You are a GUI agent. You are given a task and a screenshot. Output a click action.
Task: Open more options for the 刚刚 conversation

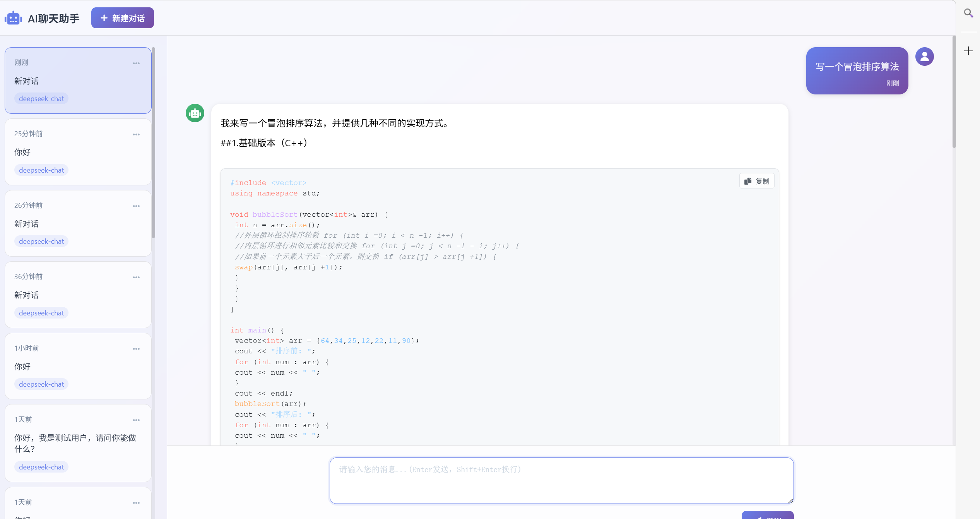coord(136,63)
